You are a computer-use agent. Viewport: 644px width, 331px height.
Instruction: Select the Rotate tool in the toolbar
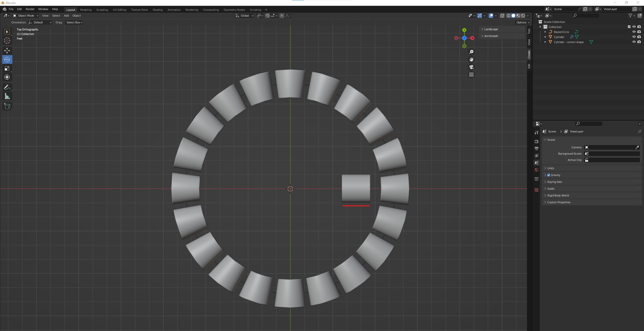pyautogui.click(x=7, y=59)
